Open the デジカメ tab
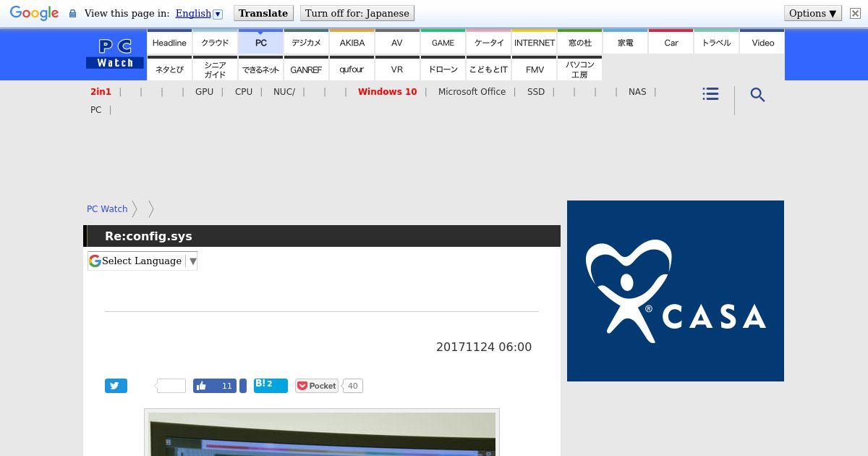This screenshot has width=868, height=456. [306, 43]
